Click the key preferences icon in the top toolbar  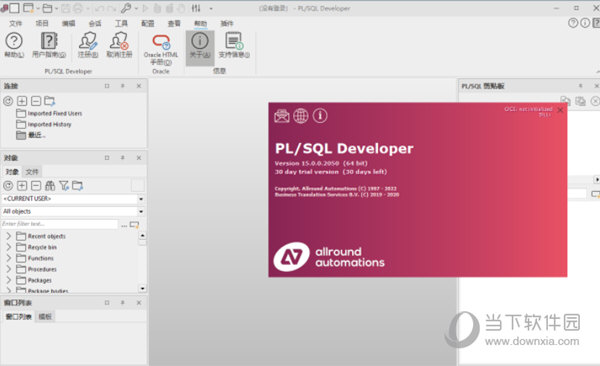coord(126,8)
